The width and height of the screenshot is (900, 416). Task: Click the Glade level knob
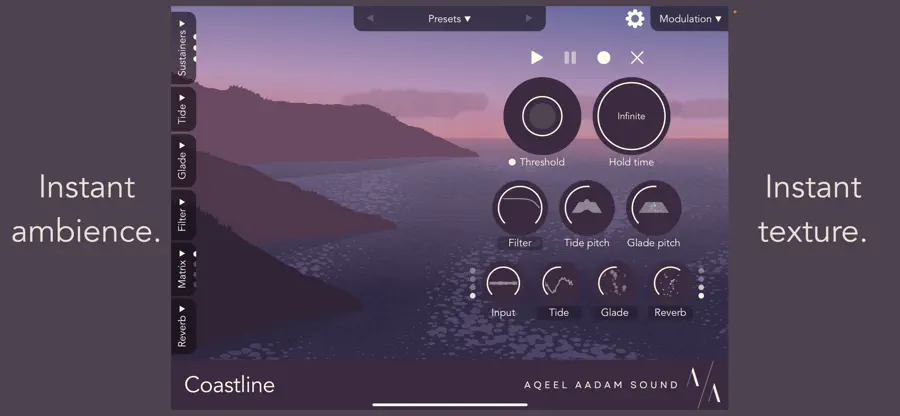(x=615, y=283)
